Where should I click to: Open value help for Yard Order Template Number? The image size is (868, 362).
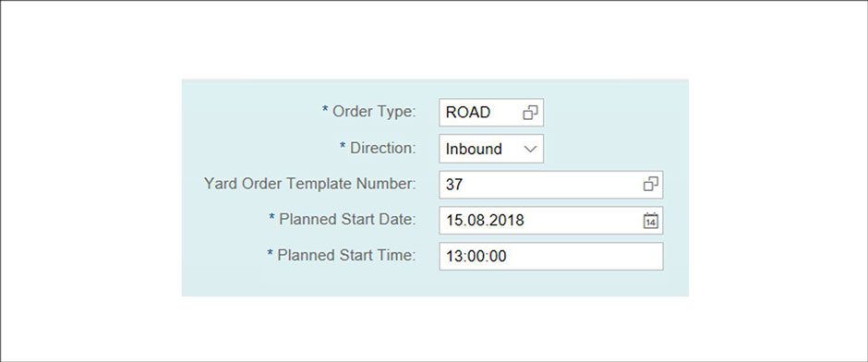(x=650, y=185)
